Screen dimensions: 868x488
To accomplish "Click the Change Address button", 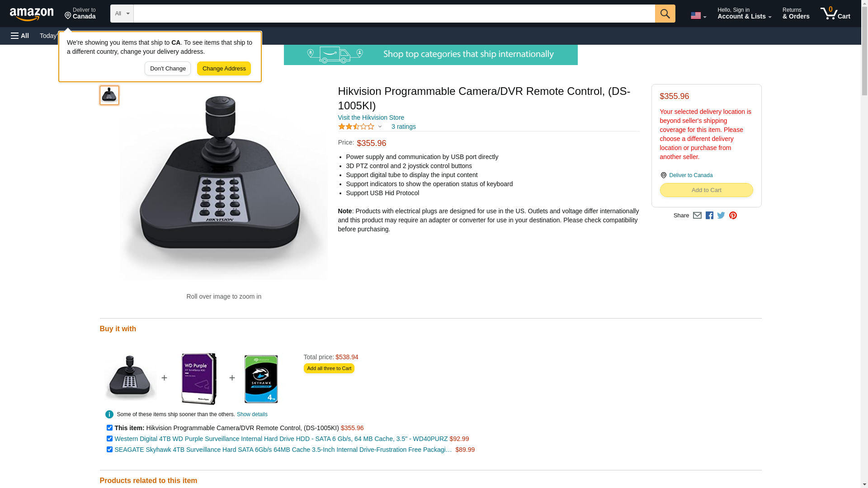I will click(224, 69).
